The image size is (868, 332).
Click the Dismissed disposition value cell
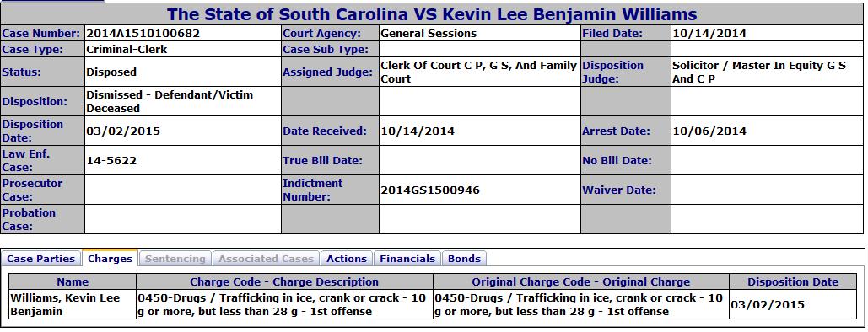(183, 102)
